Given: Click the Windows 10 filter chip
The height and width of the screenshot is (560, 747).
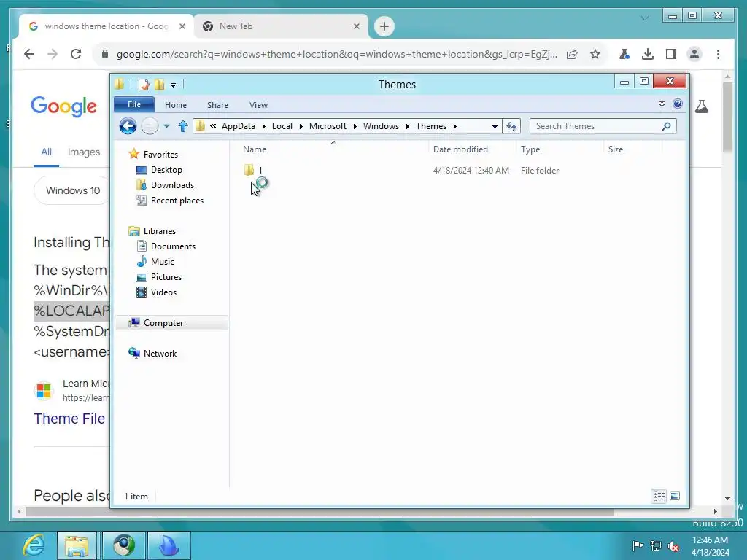Looking at the screenshot, I should (x=72, y=190).
